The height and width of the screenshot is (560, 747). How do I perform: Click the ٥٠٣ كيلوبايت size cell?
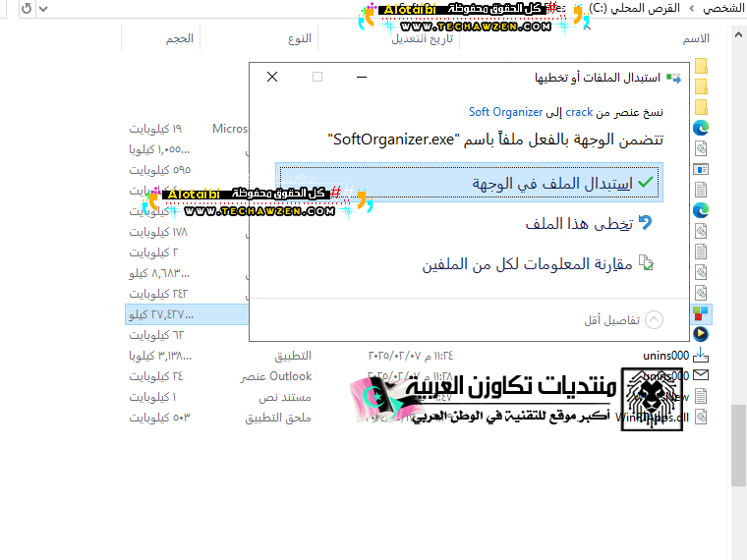point(159,418)
